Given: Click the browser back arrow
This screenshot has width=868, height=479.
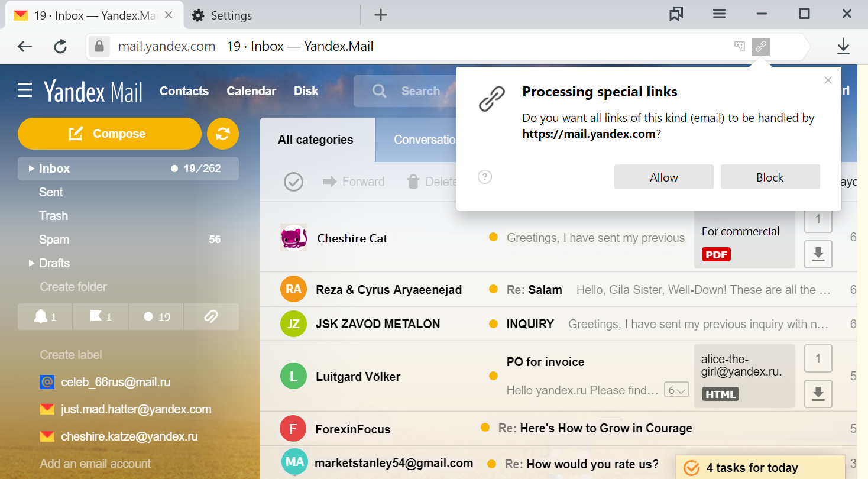Looking at the screenshot, I should [25, 47].
